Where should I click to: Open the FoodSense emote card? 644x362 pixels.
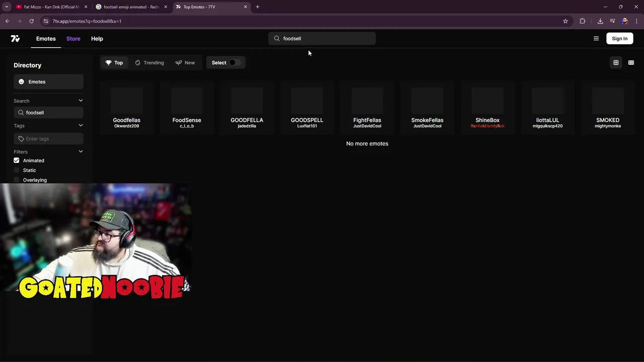[x=187, y=108]
